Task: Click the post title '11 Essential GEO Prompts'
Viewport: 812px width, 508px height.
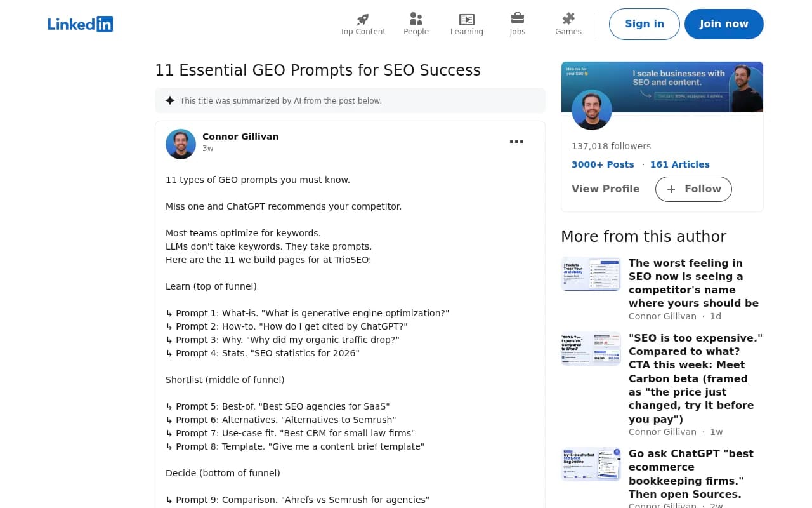Action: (318, 70)
